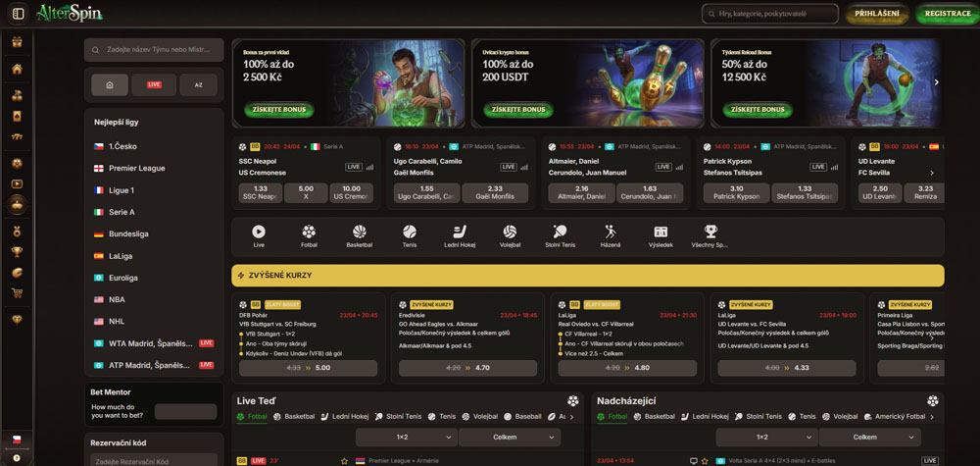The height and width of the screenshot is (466, 980).
Task: Focus the Rezervační Kód input field
Action: pyautogui.click(x=154, y=461)
